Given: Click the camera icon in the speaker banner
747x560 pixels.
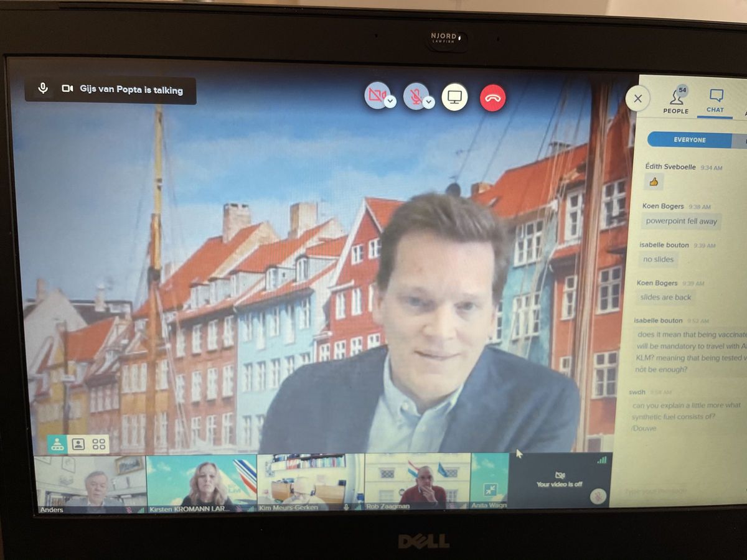Looking at the screenshot, I should coord(67,89).
